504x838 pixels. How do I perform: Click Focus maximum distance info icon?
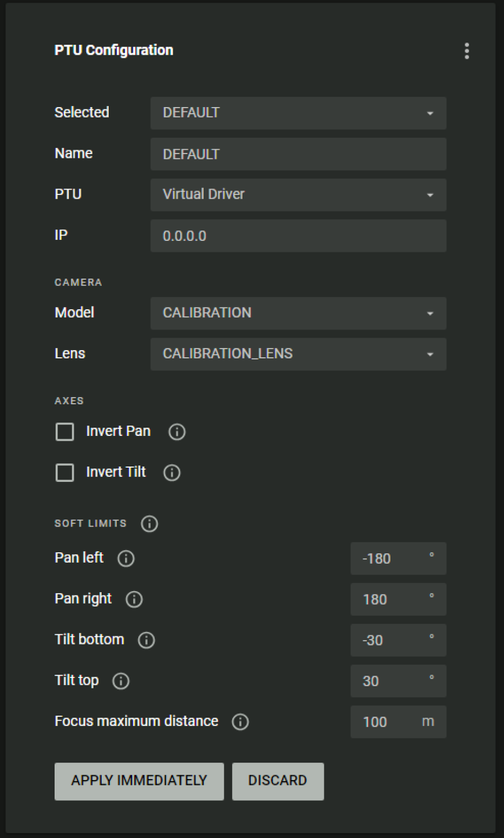point(240,722)
